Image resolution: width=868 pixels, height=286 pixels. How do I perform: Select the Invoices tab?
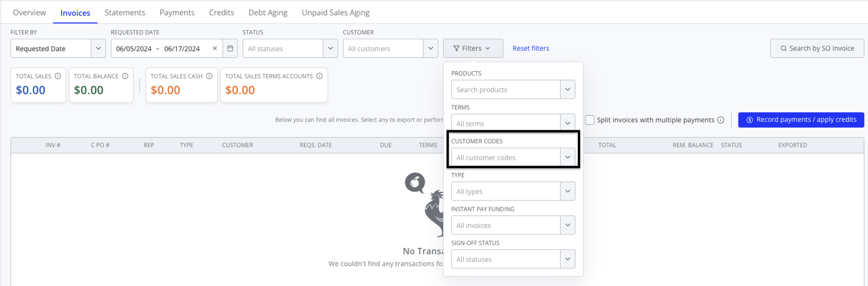[75, 13]
